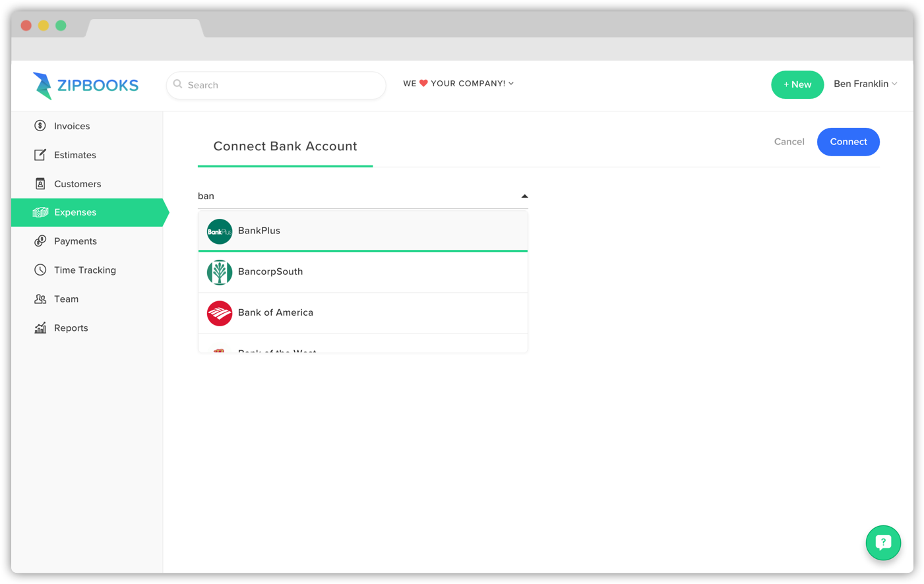Viewport: 924px width, 584px height.
Task: Click the search magnifier icon
Action: point(177,84)
